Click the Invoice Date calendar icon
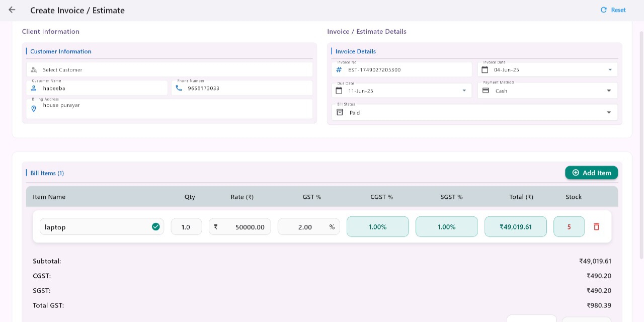 coord(485,70)
